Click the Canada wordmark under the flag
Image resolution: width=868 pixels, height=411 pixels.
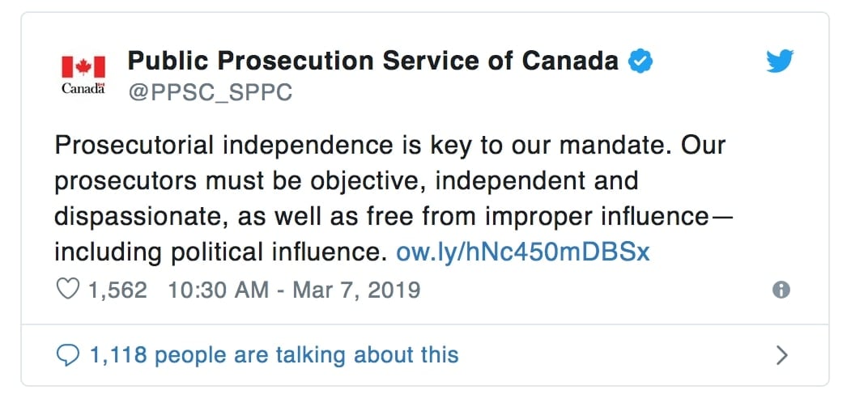point(83,88)
